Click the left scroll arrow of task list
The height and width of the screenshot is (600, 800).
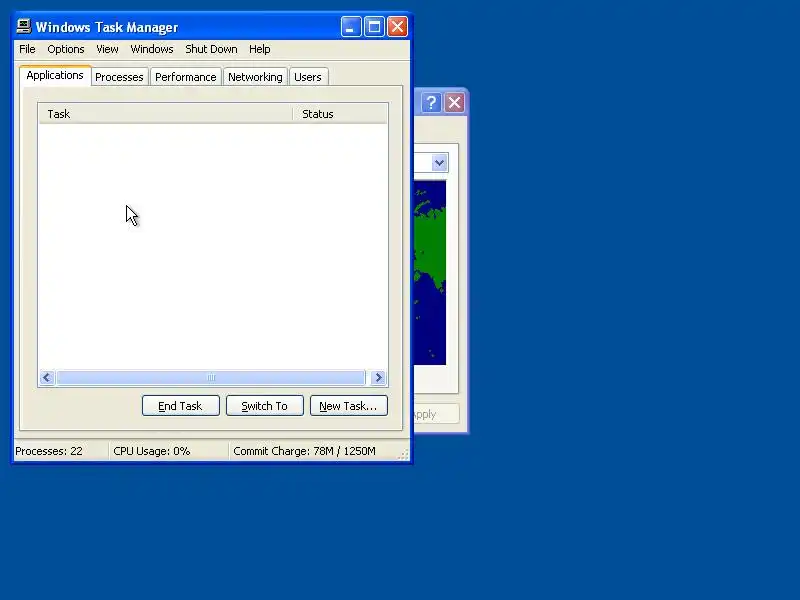pos(47,378)
